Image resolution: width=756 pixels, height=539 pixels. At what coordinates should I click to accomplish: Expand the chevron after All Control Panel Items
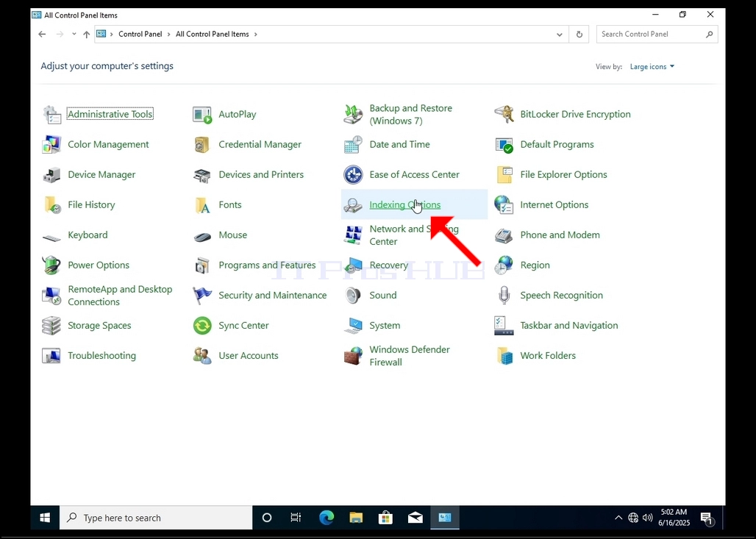pyautogui.click(x=255, y=35)
